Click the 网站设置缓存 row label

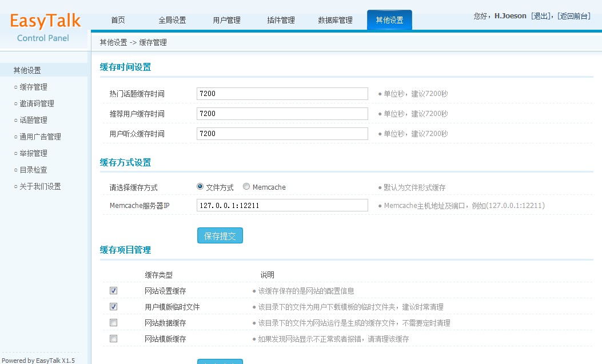pos(165,291)
